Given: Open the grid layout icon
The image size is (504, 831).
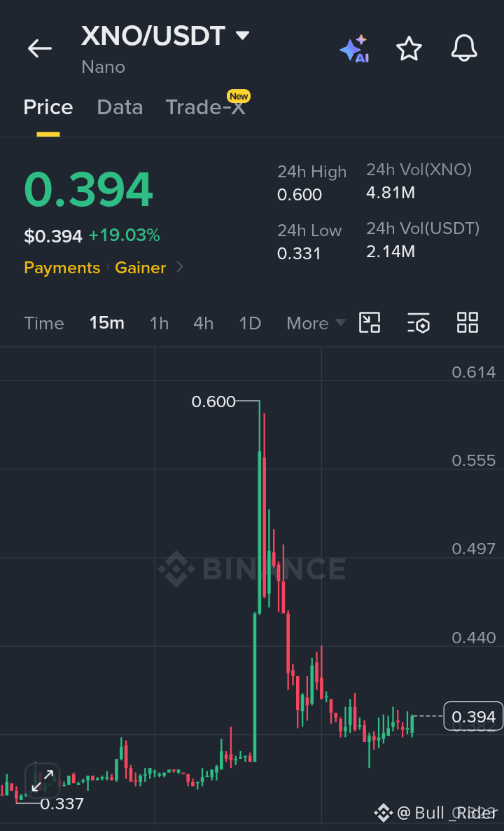Looking at the screenshot, I should (468, 322).
